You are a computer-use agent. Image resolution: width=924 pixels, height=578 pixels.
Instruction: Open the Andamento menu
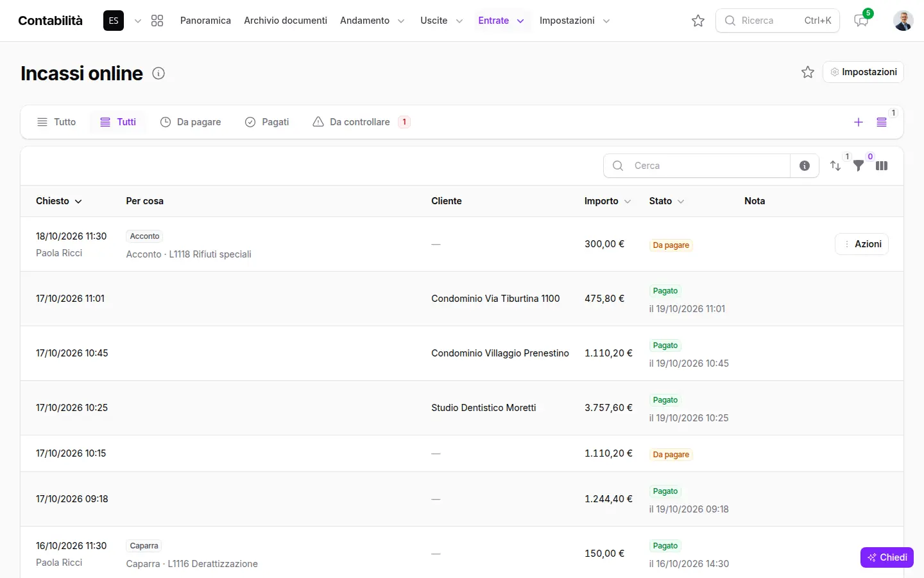(372, 21)
